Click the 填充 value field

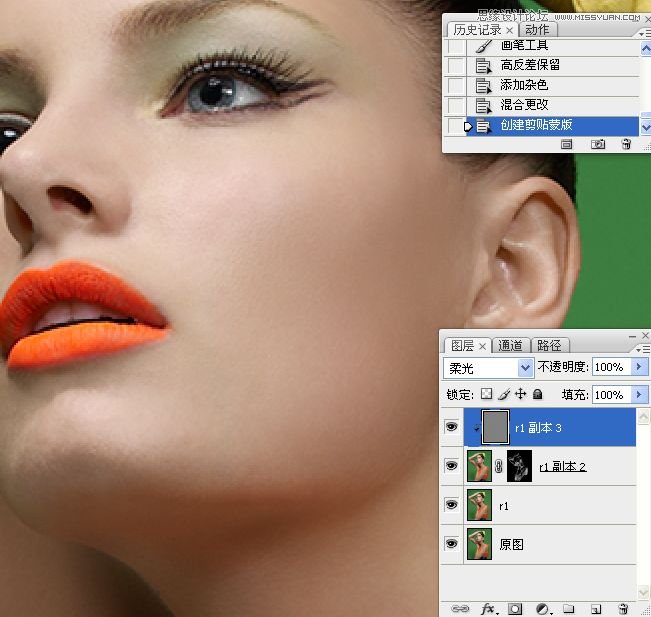pyautogui.click(x=612, y=394)
